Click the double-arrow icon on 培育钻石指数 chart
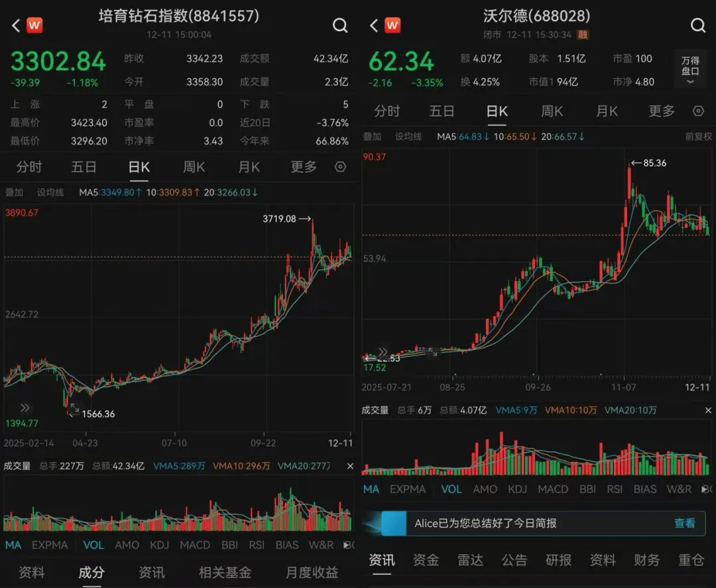The image size is (716, 588). coord(25,408)
